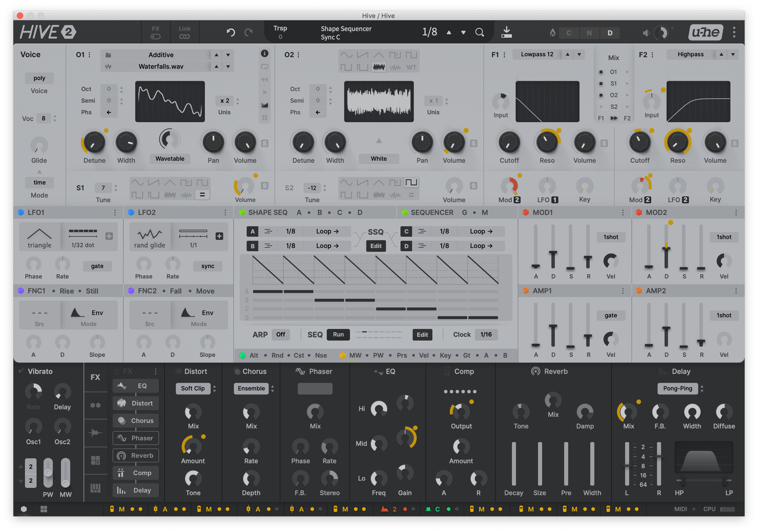Screen dimensions: 758x532
Task: Adjust the PW pitch wheel slider
Action: [48, 473]
